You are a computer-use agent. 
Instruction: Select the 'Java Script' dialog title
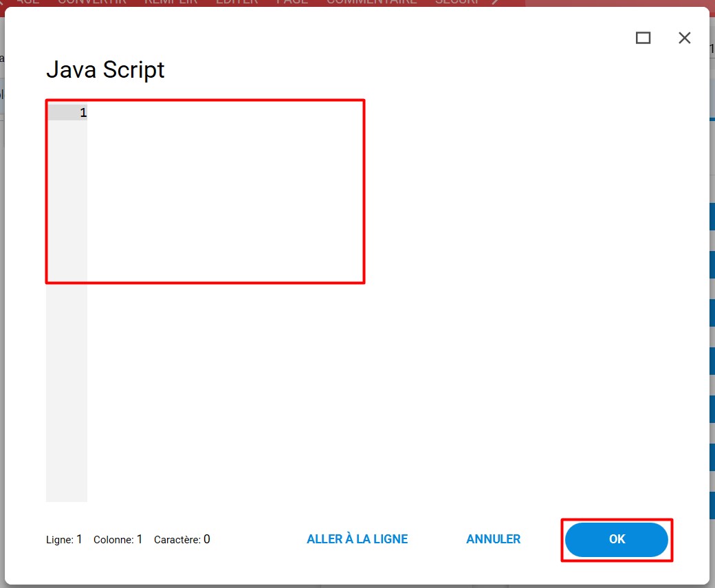[x=105, y=70]
